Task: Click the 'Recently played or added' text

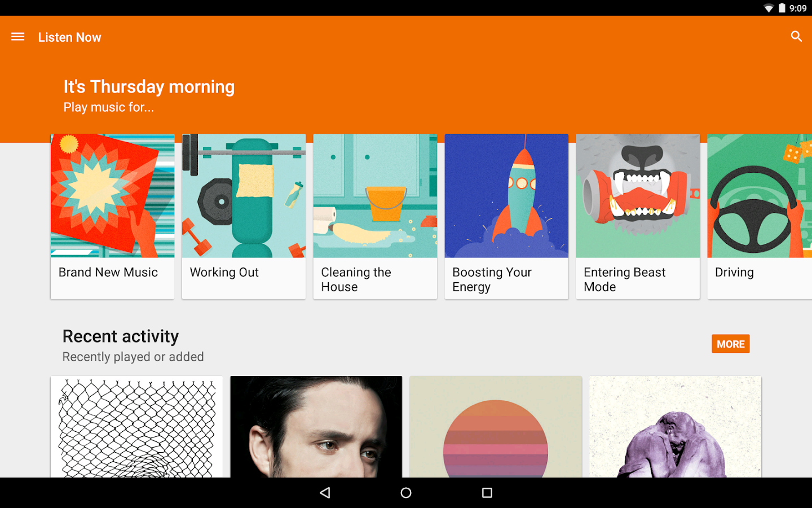Action: pyautogui.click(x=133, y=357)
